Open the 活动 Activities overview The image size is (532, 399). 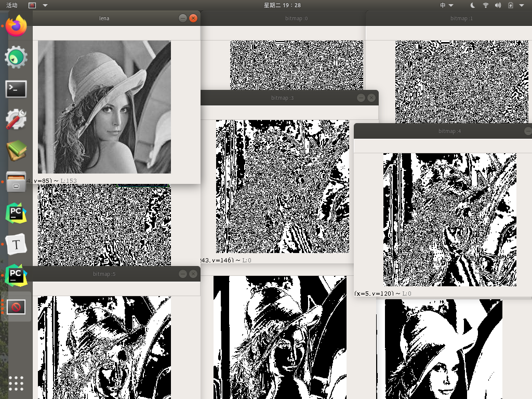click(12, 5)
